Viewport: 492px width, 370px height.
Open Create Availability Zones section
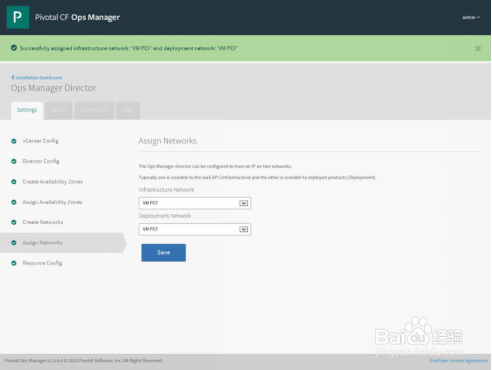click(x=53, y=182)
